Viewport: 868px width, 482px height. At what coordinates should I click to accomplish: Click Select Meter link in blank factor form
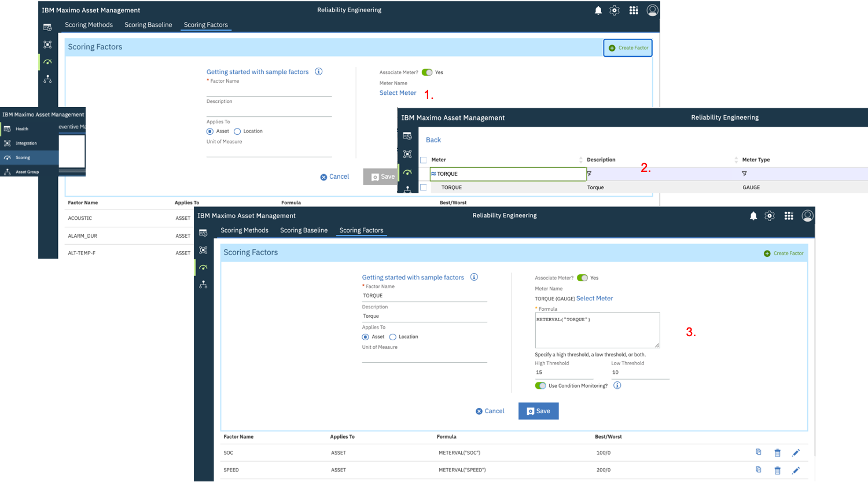click(398, 93)
